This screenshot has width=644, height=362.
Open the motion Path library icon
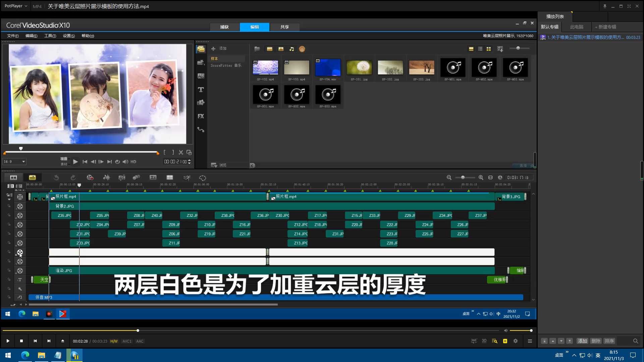pos(201,130)
